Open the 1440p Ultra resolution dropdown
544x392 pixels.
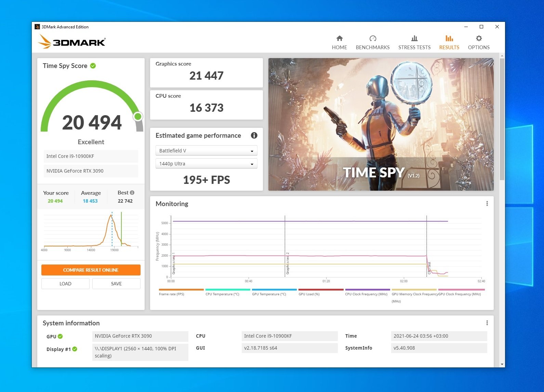click(206, 164)
